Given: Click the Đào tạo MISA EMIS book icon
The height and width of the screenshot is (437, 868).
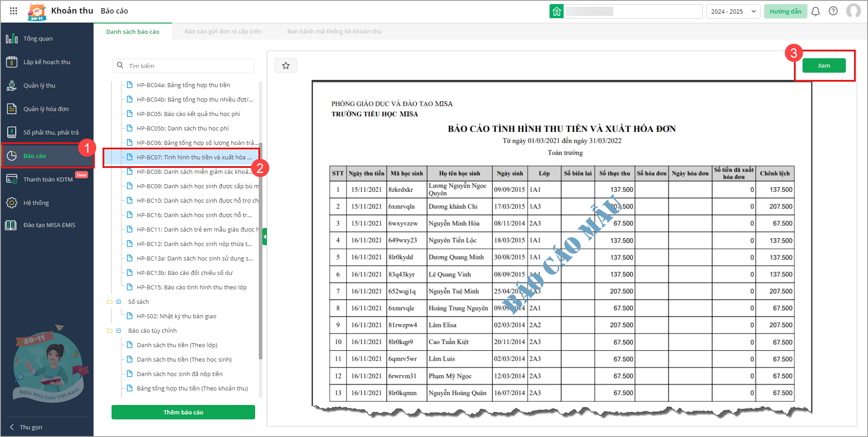Looking at the screenshot, I should pyautogui.click(x=11, y=225).
